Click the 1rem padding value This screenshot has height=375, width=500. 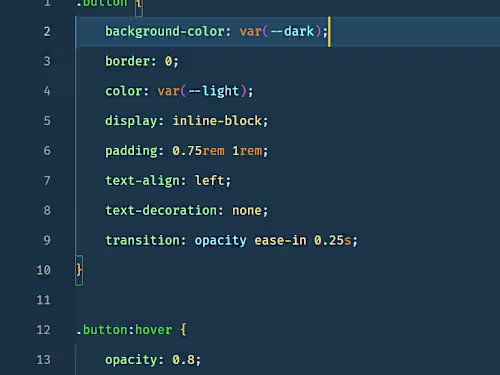[x=247, y=151]
